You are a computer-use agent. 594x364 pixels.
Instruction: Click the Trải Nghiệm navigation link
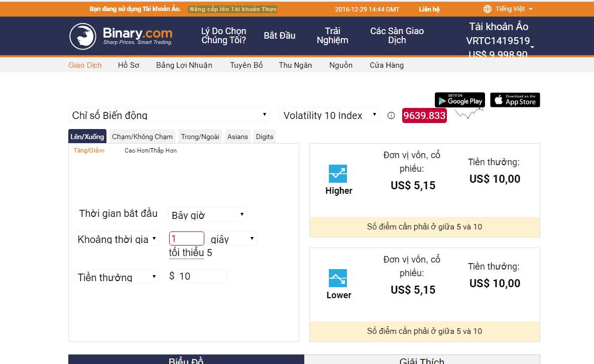pos(332,36)
